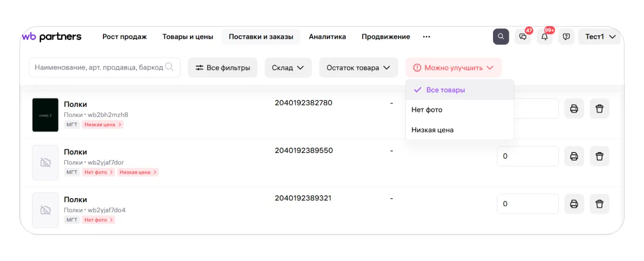Click the 'Все фильтры' button

222,68
